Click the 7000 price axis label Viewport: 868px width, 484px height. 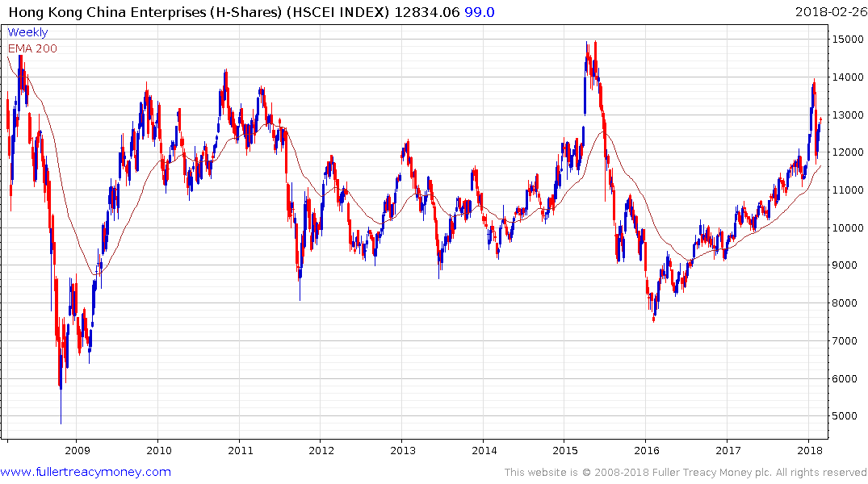pyautogui.click(x=845, y=340)
